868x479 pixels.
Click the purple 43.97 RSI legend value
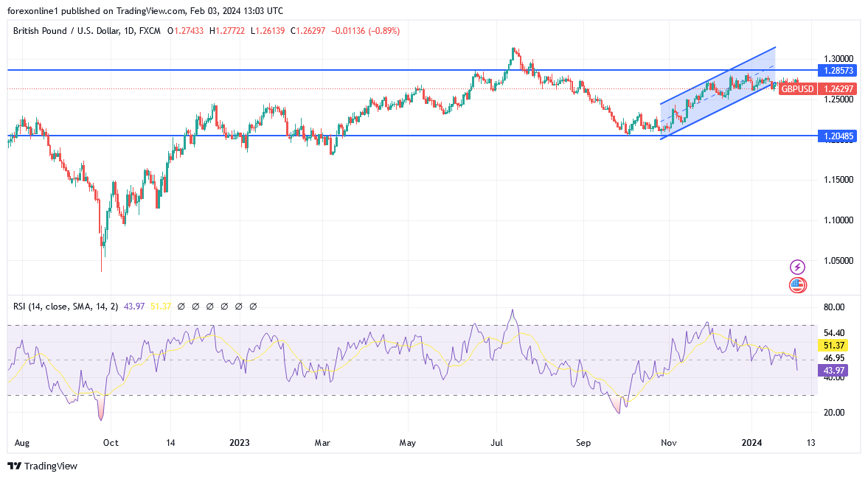[x=134, y=307]
